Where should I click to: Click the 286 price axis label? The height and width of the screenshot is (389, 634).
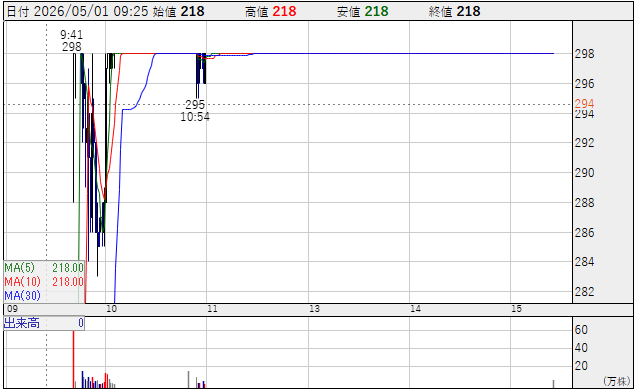click(584, 233)
